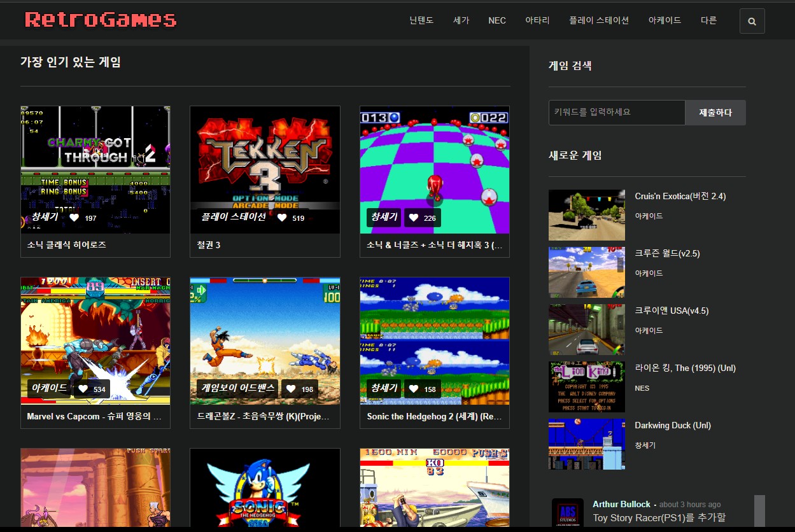
Task: Open the 세가 menu
Action: click(x=461, y=20)
